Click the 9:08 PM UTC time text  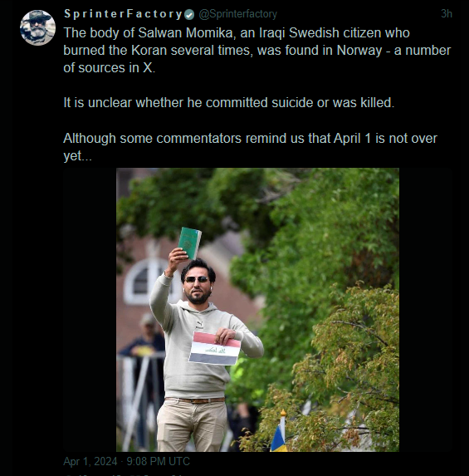click(x=158, y=461)
